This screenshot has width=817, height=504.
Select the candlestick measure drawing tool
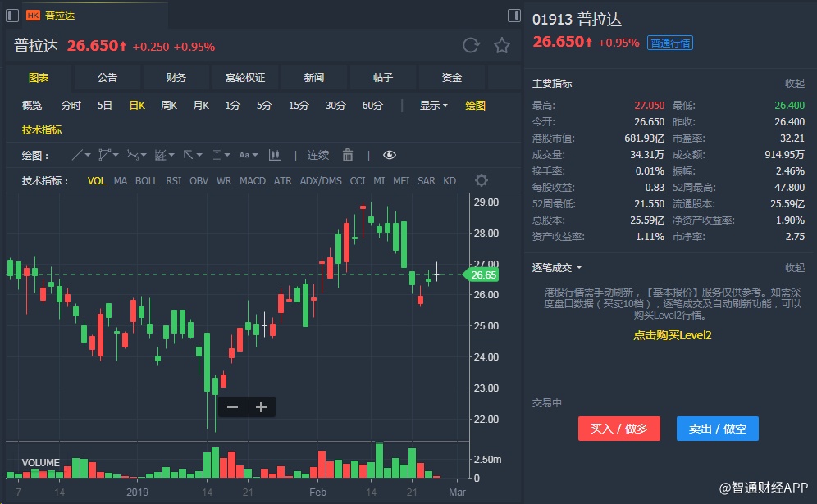click(275, 155)
